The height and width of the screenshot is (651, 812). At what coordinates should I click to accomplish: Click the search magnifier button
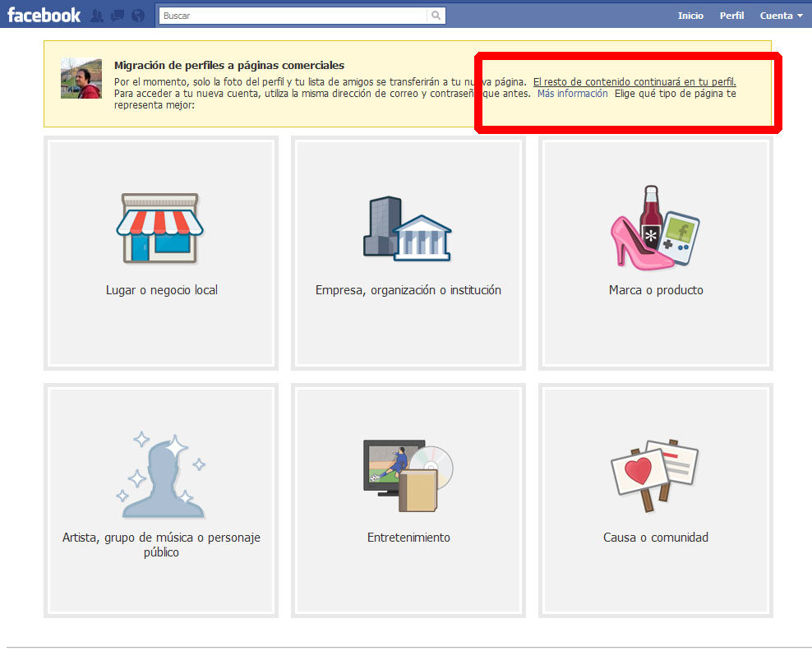click(x=436, y=16)
